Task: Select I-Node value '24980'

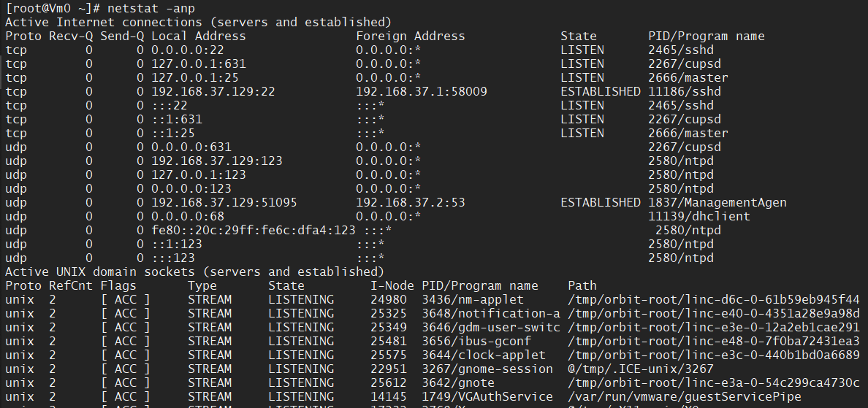Action: tap(389, 300)
